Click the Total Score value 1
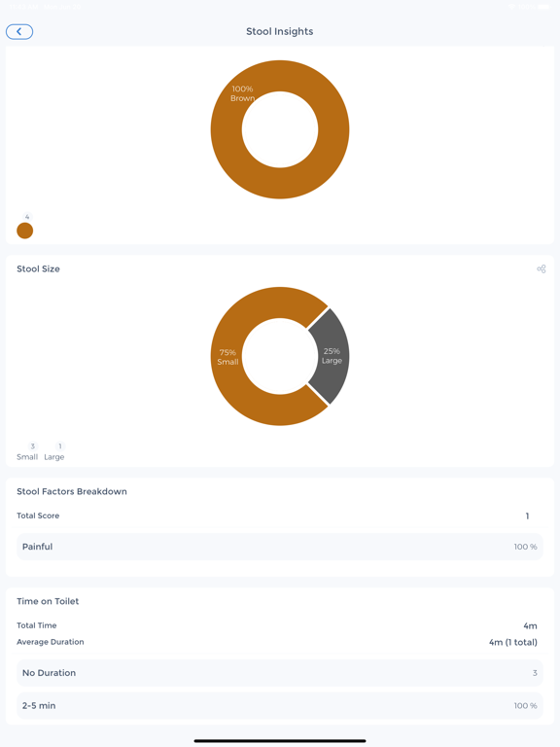 (527, 516)
